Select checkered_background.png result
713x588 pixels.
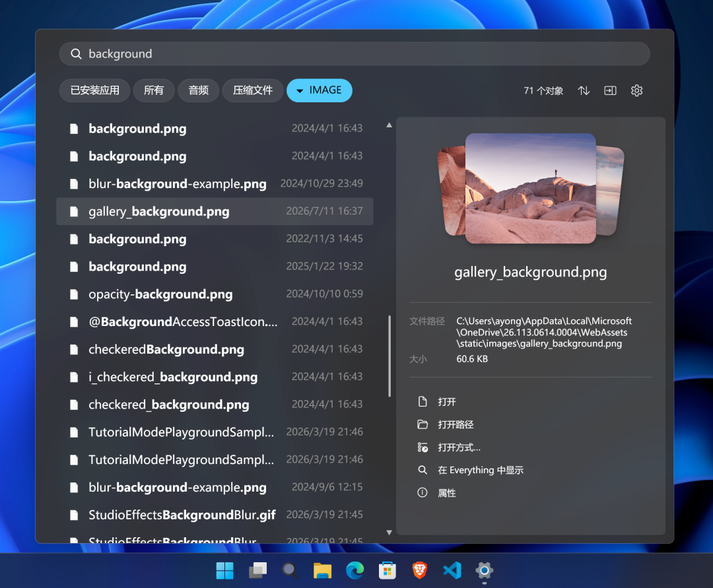coord(215,405)
